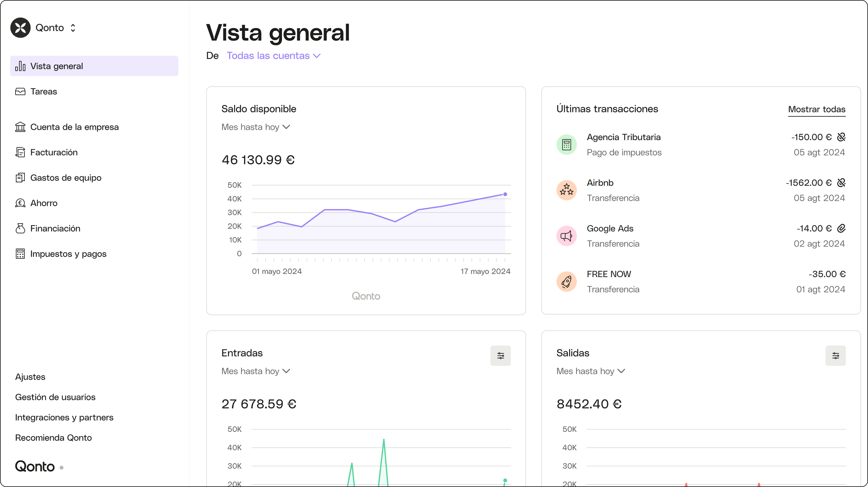This screenshot has width=868, height=487.
Task: Click the Qonto logo in the sidebar header
Action: 21,28
